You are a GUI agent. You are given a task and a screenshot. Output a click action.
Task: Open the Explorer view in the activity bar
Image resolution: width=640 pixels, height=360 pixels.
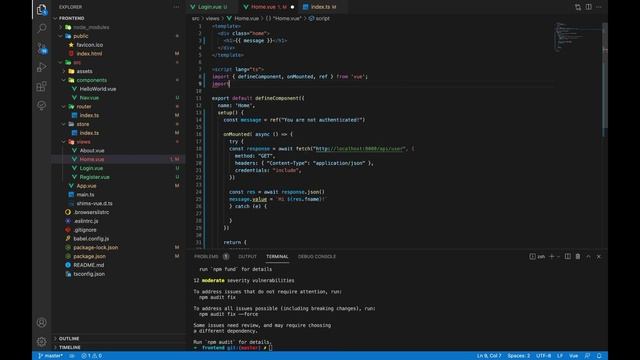click(x=42, y=9)
